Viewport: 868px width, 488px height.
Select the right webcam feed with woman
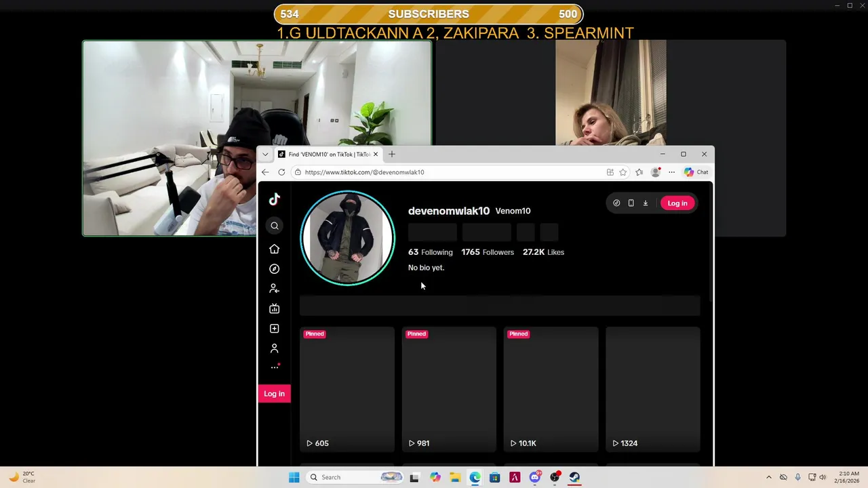[x=610, y=93]
